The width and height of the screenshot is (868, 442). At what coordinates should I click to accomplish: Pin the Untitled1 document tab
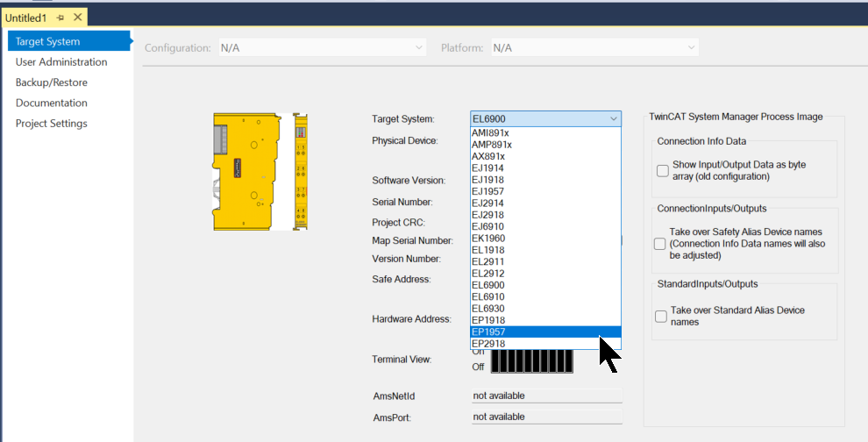60,18
